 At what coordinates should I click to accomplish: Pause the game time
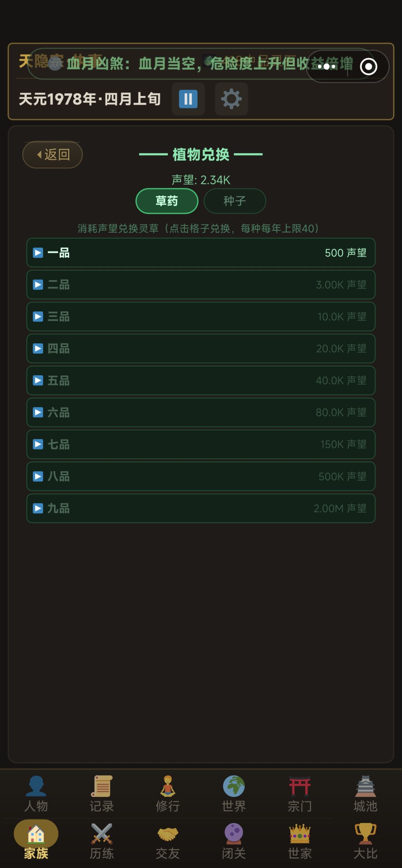point(188,99)
